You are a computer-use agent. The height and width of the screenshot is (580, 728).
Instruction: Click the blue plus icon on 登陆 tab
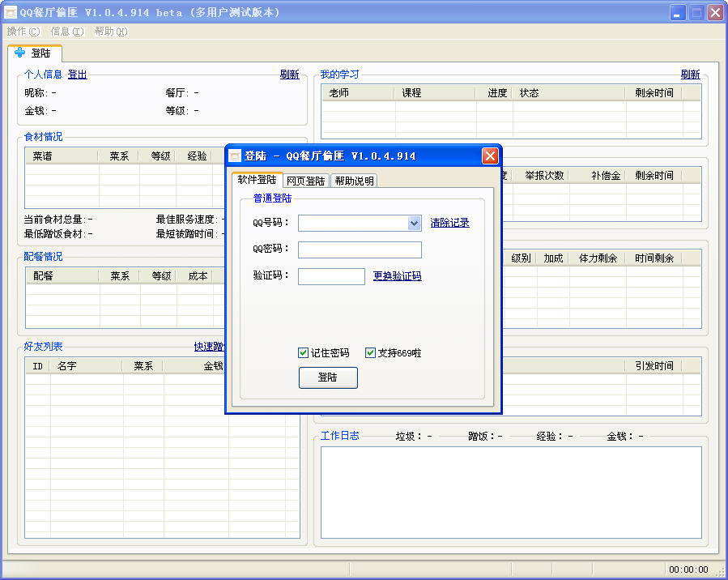20,53
